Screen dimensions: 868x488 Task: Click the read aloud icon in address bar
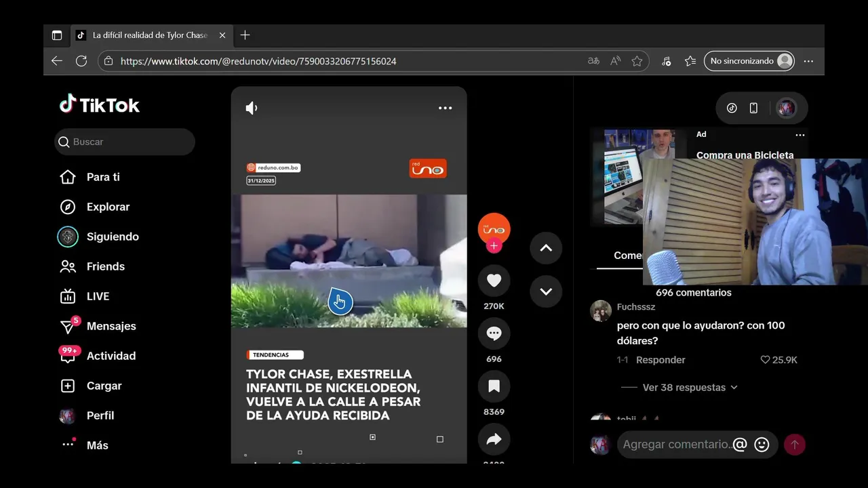[x=615, y=61]
